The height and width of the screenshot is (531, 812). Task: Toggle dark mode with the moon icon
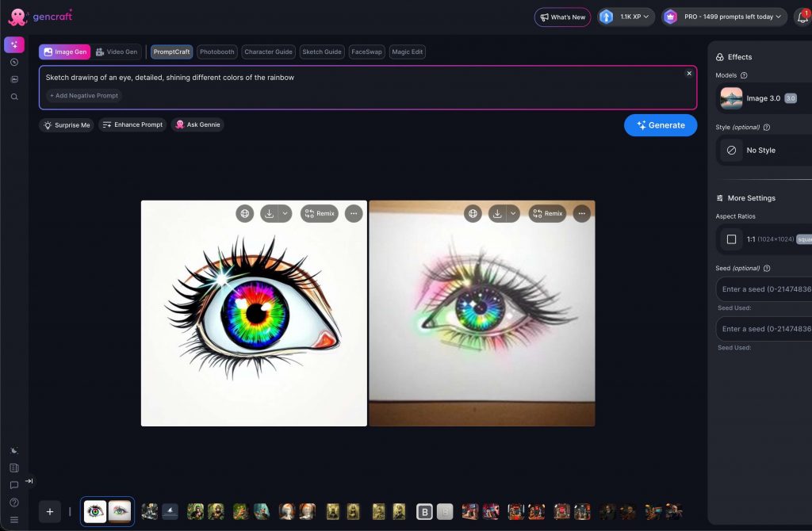point(14,451)
